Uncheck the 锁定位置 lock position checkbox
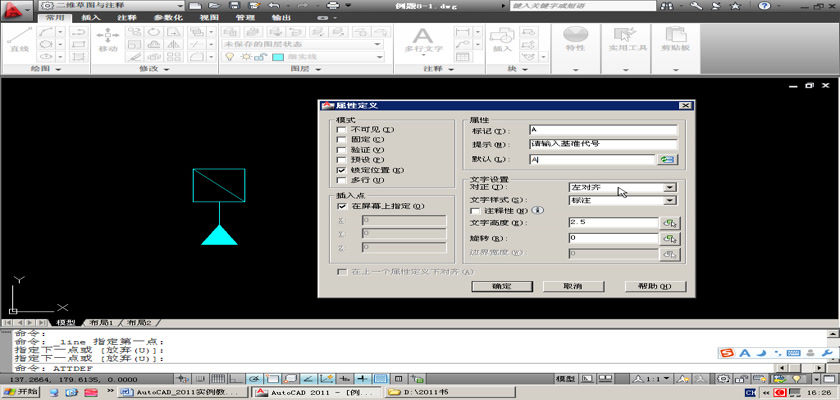The image size is (840, 400). pos(341,170)
